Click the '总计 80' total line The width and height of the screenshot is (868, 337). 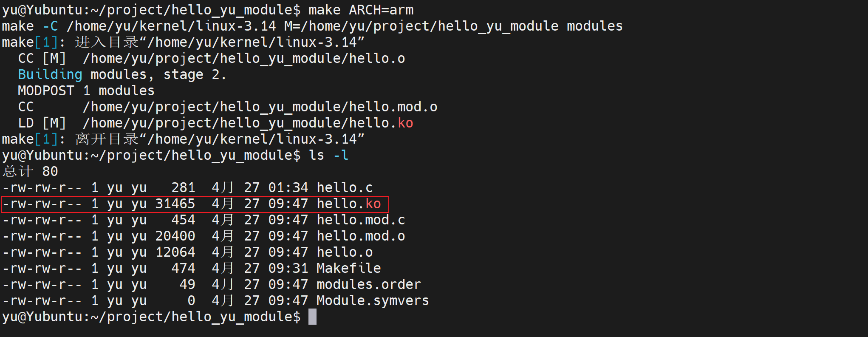pyautogui.click(x=30, y=172)
